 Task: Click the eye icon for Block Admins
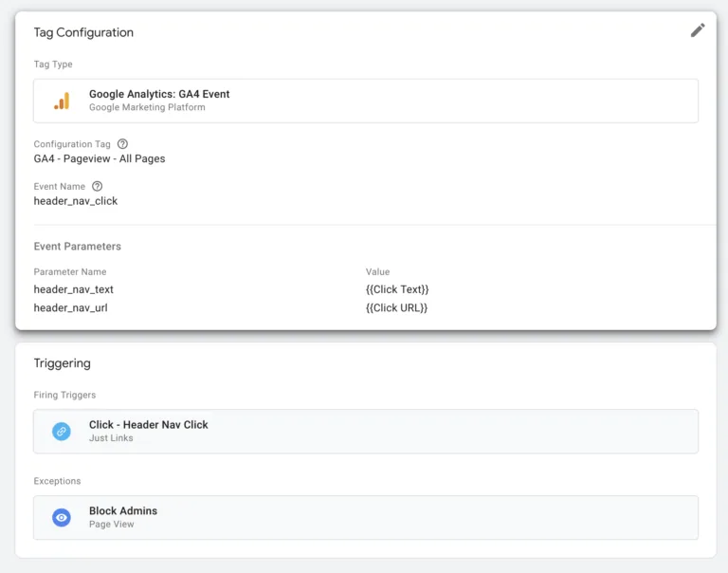tap(62, 517)
